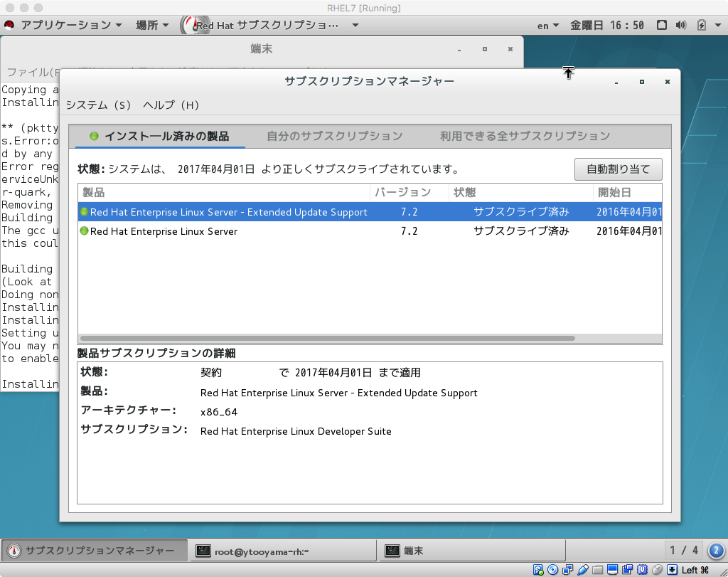Click VirtualBox display settings status icon
This screenshot has width=728, height=577.
[612, 570]
